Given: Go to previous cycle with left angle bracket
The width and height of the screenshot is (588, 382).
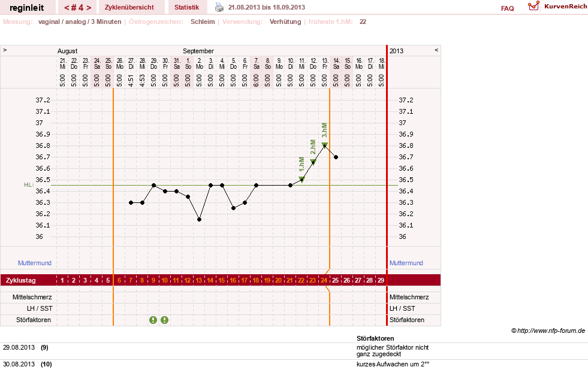Looking at the screenshot, I should click(67, 8).
